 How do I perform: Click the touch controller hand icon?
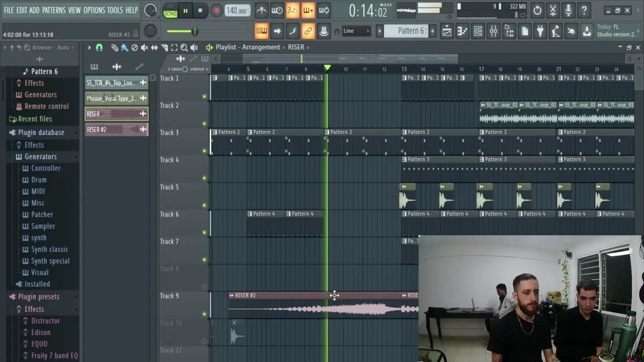coord(571,31)
